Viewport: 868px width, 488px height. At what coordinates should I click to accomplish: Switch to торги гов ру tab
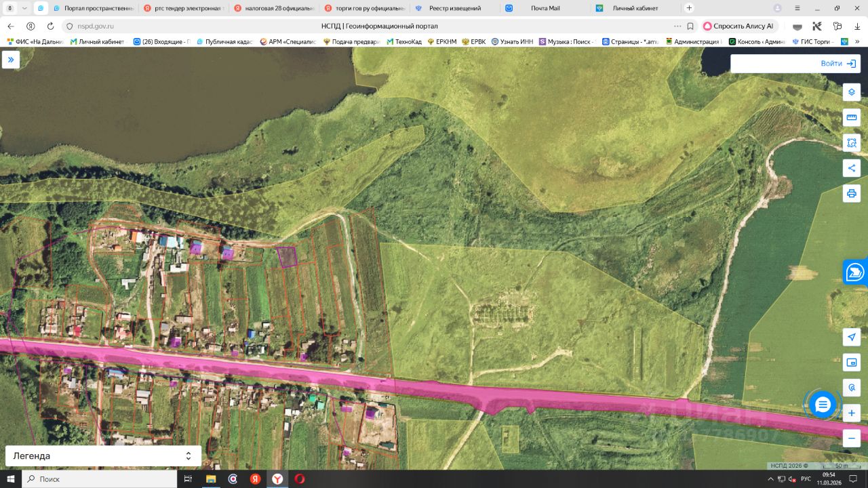365,8
